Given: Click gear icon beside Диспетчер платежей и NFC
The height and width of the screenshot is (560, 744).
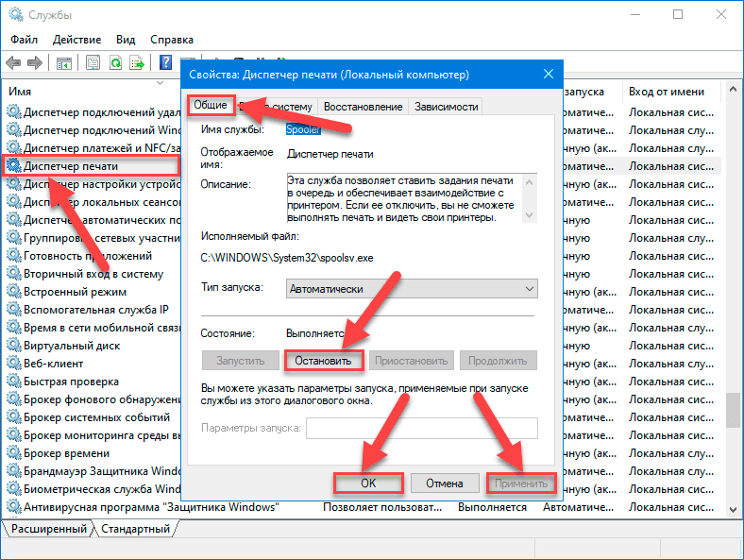Looking at the screenshot, I should coord(14,147).
